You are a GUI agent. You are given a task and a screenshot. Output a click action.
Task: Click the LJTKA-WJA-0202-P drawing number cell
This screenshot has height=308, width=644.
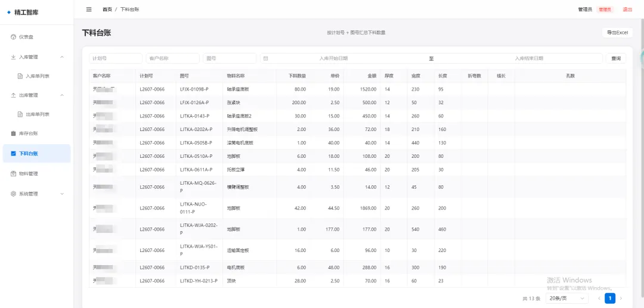[x=199, y=229]
